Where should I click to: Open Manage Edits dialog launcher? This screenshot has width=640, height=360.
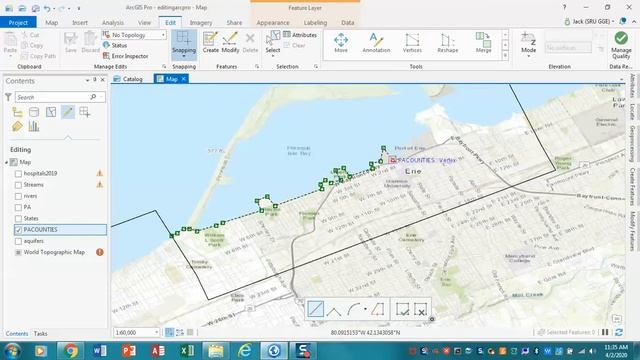point(164,66)
